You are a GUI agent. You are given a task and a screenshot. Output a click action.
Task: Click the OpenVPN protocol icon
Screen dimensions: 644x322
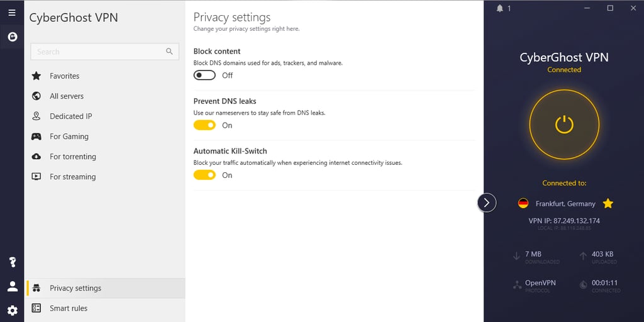point(517,285)
